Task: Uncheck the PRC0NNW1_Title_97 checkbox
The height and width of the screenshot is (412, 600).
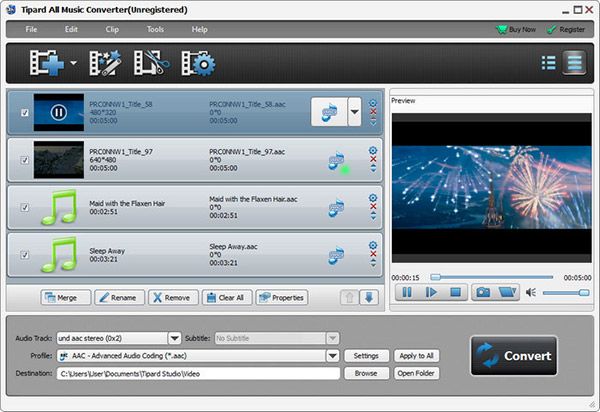Action: [24, 160]
